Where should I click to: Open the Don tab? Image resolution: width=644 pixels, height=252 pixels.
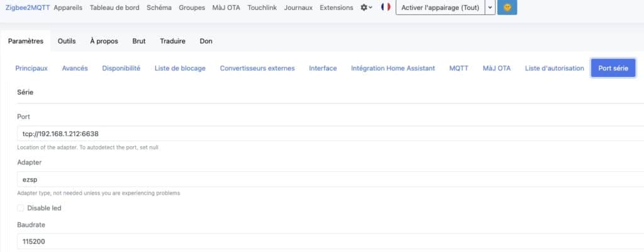(206, 41)
